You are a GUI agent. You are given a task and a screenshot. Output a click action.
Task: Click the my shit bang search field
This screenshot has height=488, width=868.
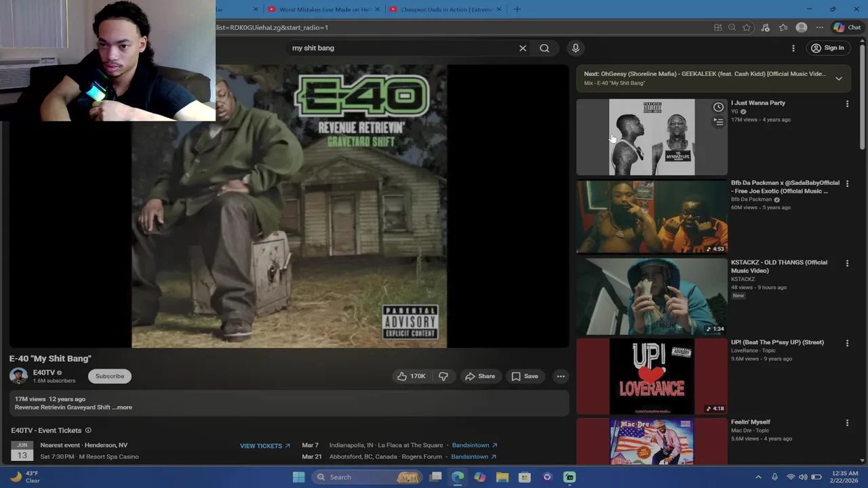pos(400,48)
